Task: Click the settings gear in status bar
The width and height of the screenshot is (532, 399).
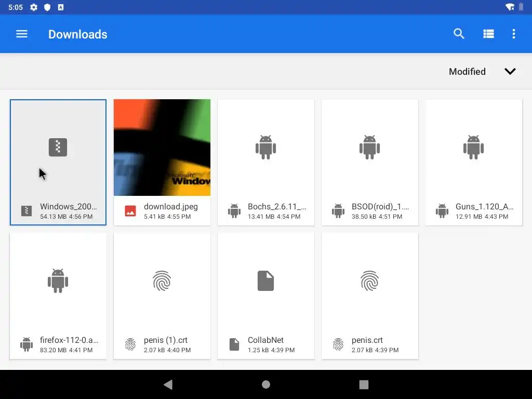Action: pos(34,7)
